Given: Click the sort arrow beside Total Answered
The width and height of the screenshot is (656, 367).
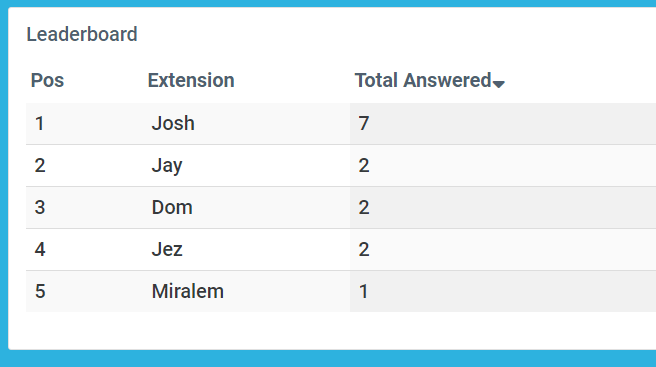Looking at the screenshot, I should coord(498,84).
